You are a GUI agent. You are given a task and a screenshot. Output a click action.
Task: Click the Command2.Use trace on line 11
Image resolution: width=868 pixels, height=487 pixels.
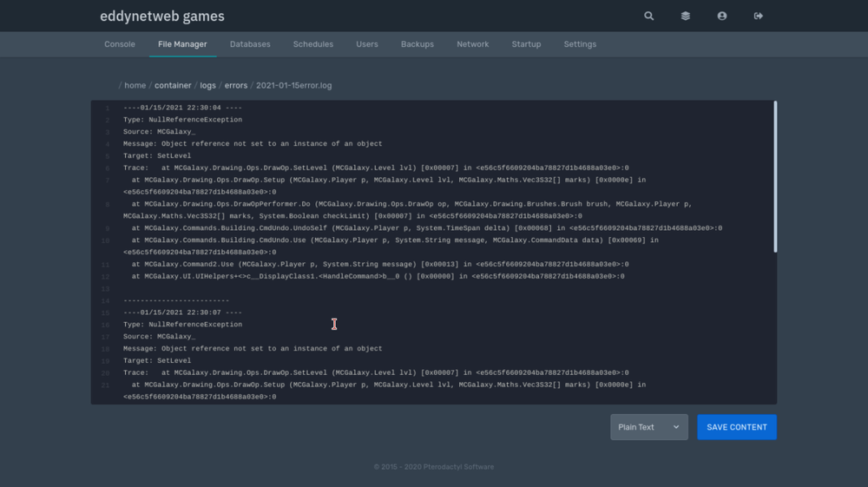pyautogui.click(x=380, y=265)
